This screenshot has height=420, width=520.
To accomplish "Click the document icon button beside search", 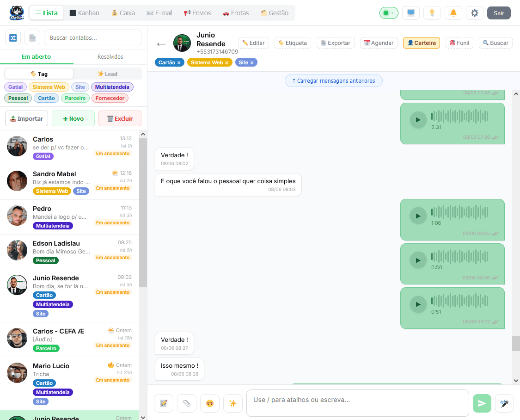I will pyautogui.click(x=32, y=38).
